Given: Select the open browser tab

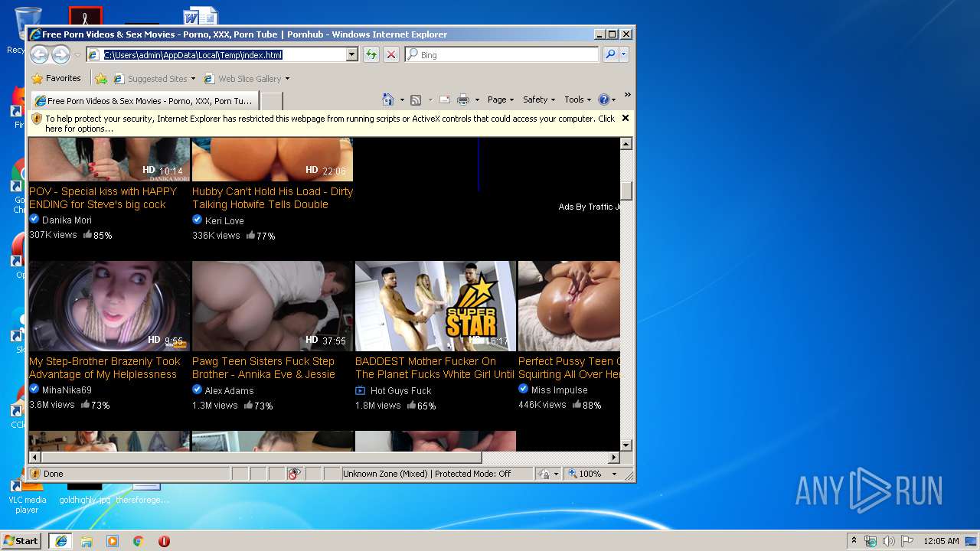Looking at the screenshot, I should point(144,100).
